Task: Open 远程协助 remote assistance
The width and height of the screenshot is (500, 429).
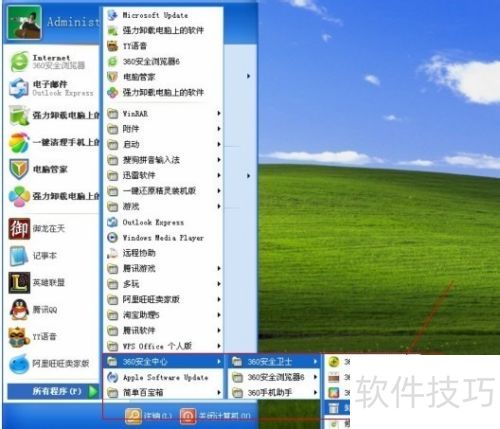Action: pyautogui.click(x=163, y=253)
